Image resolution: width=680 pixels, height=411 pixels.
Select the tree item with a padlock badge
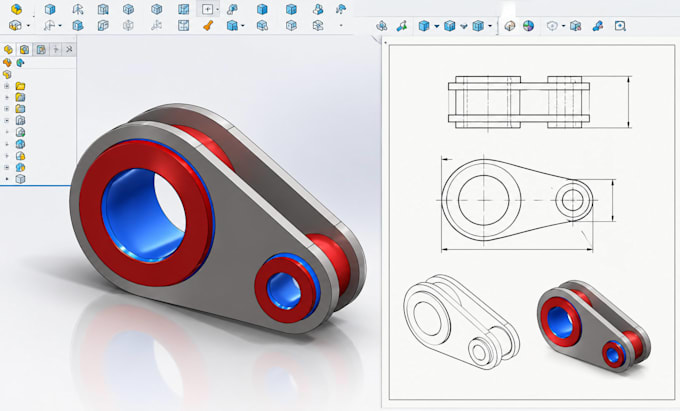point(20,156)
